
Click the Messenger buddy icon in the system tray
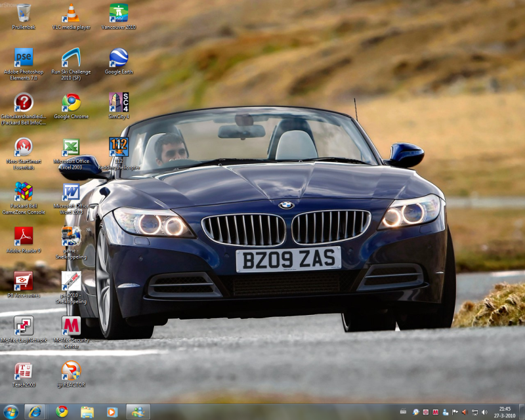point(446,412)
